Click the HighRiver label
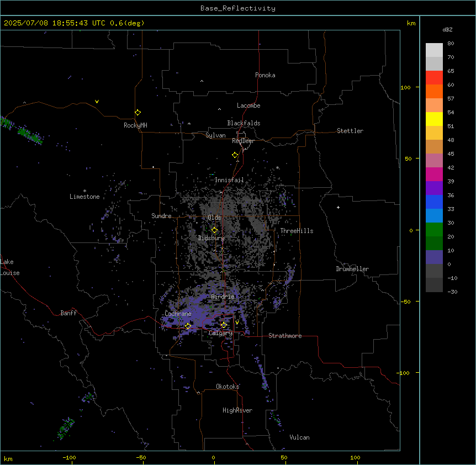This screenshot has height=465, width=476. [237, 410]
